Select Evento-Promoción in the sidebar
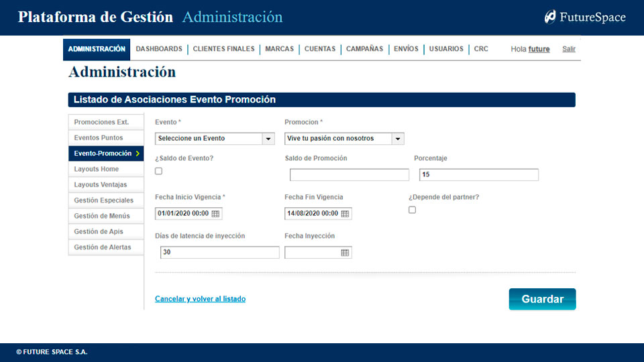The image size is (644, 362). click(x=106, y=154)
